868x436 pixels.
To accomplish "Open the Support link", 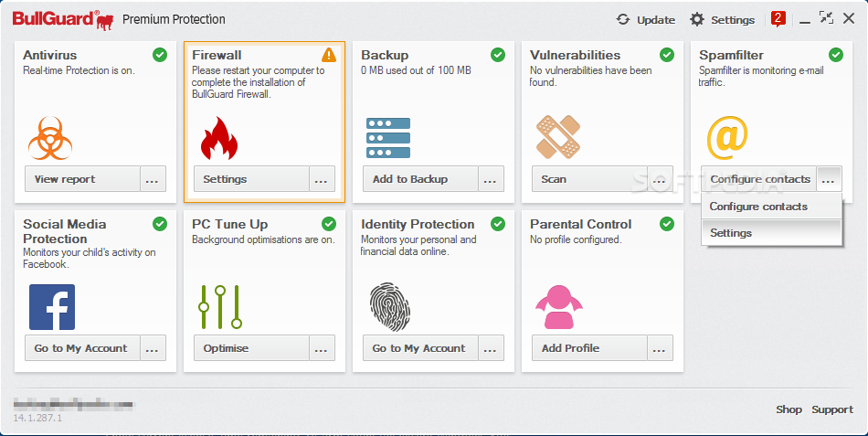I will [x=832, y=409].
